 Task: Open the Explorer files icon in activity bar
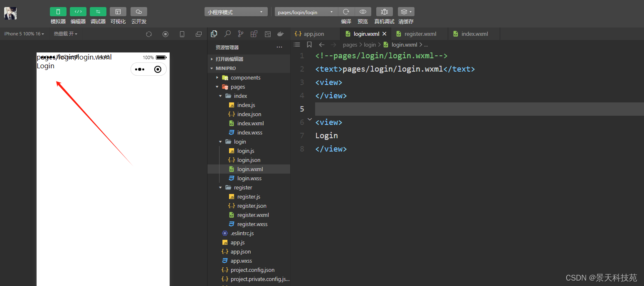pos(214,34)
